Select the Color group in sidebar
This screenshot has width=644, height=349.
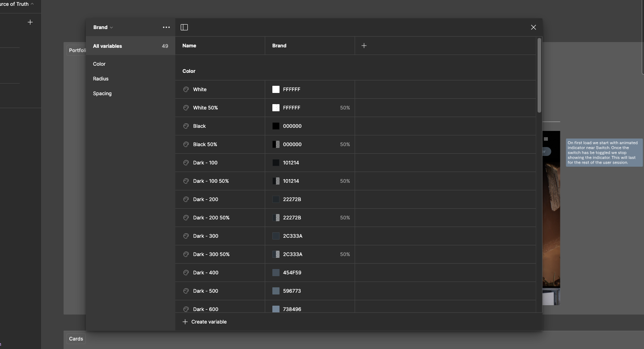point(99,64)
